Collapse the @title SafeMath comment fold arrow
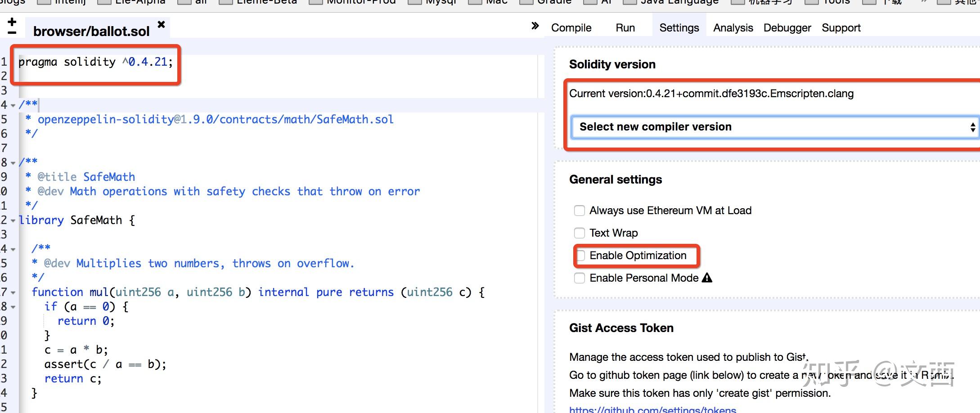This screenshot has height=413, width=980. 13,163
